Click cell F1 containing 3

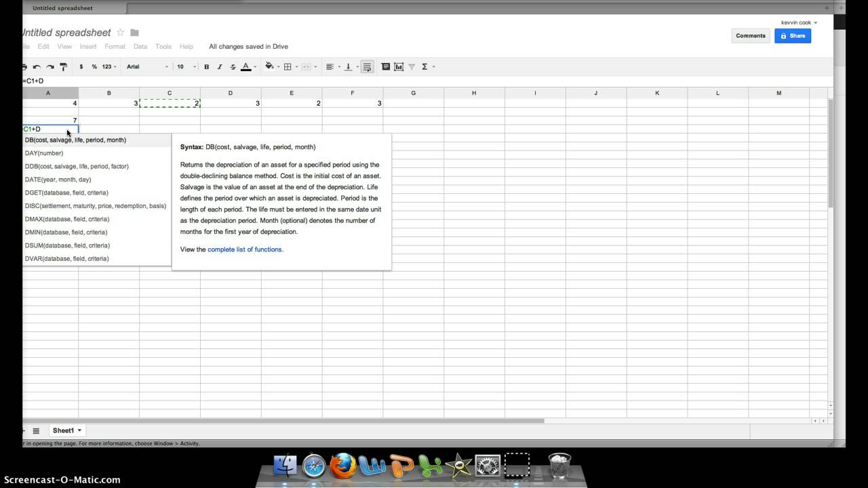[x=353, y=103]
